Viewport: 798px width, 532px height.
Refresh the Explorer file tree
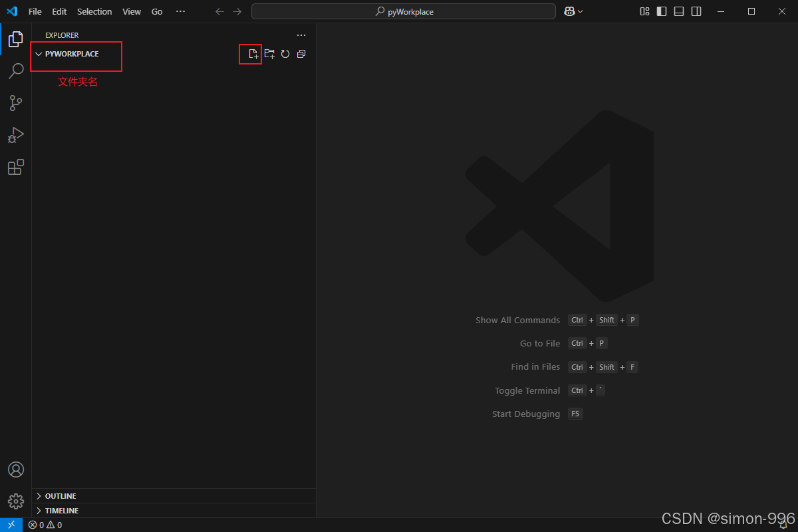[285, 54]
